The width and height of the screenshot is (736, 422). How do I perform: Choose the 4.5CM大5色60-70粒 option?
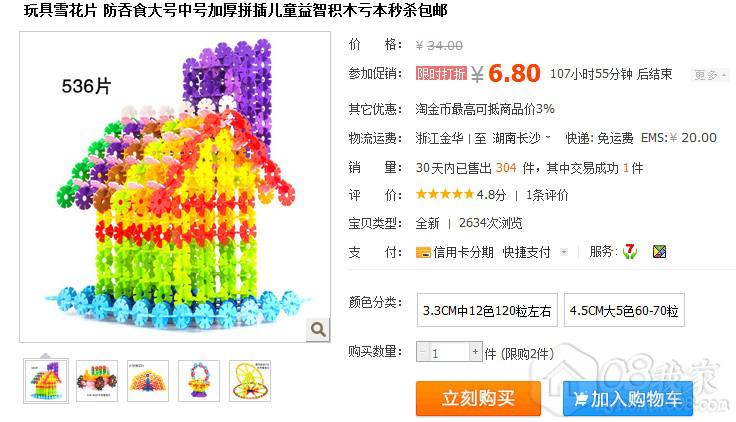tap(624, 310)
